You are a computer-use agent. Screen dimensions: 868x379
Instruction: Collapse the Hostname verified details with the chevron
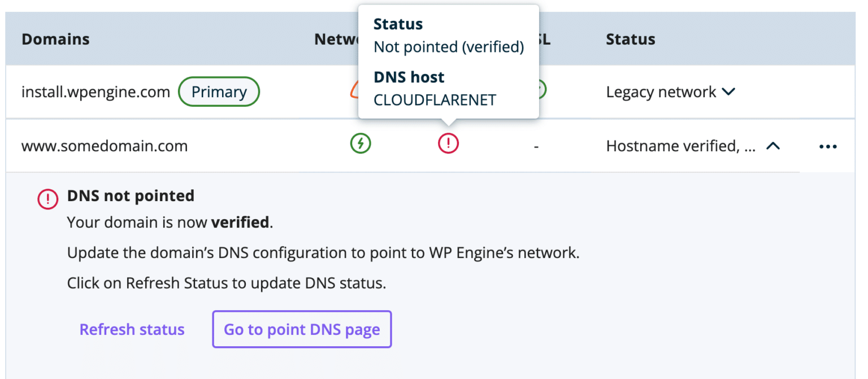tap(773, 145)
